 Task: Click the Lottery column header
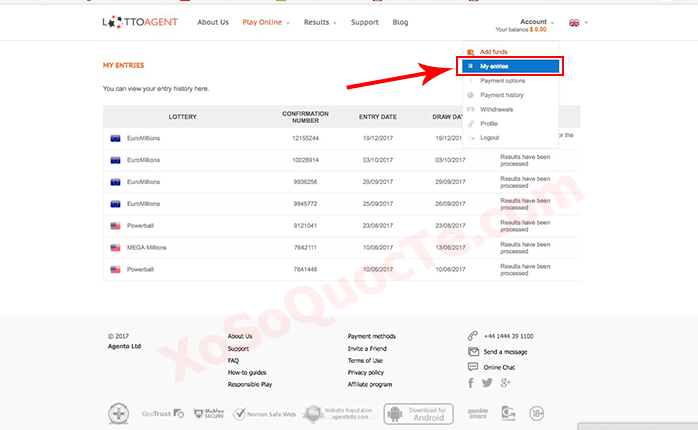pyautogui.click(x=183, y=117)
